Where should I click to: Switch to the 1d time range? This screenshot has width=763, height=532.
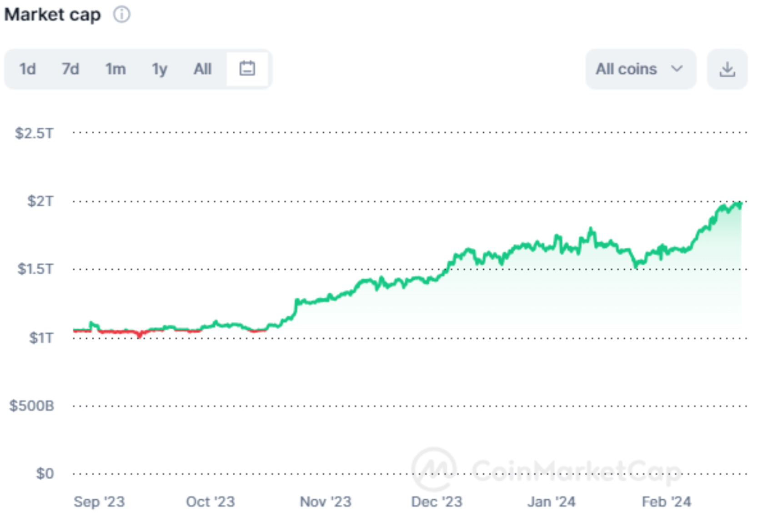click(x=26, y=69)
